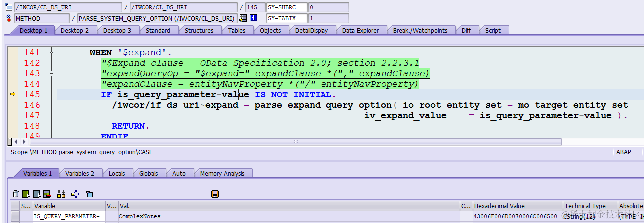Click the Hexadecimal Value column header

click(x=517, y=206)
